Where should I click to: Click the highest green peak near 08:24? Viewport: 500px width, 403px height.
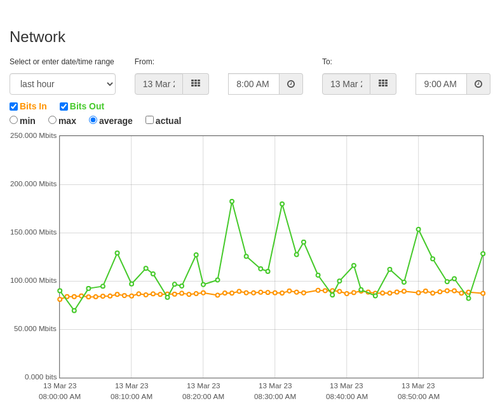pos(232,202)
